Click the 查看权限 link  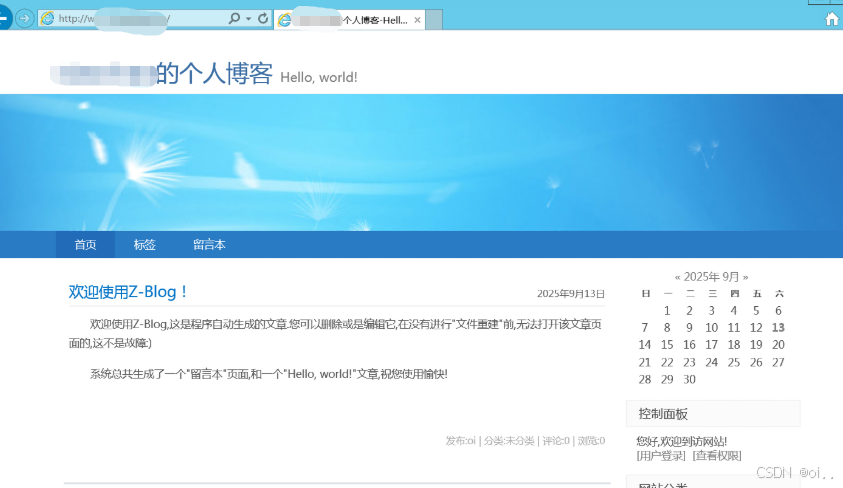pyautogui.click(x=717, y=456)
